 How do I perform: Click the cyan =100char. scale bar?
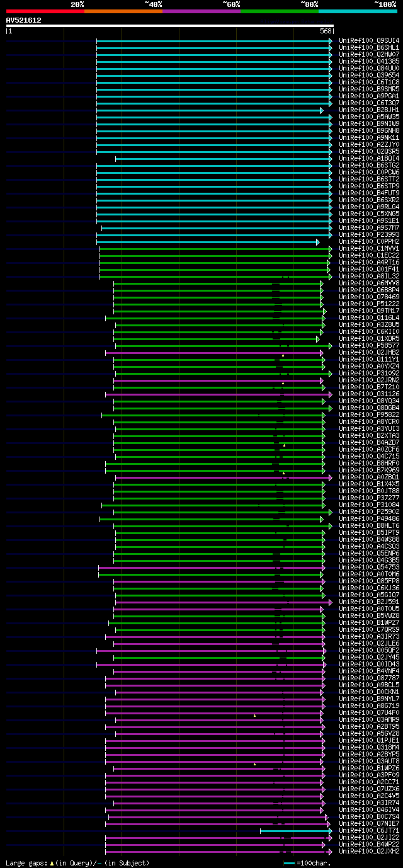pyautogui.click(x=289, y=863)
